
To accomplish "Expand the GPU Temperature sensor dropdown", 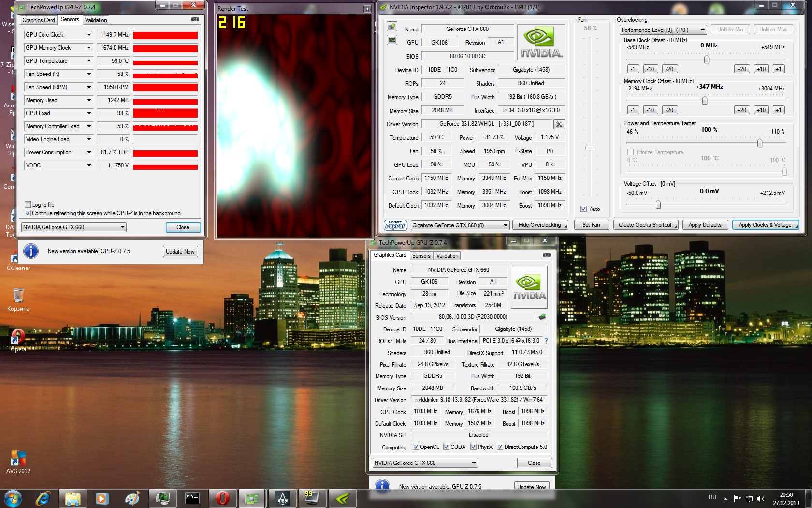I will coord(89,61).
